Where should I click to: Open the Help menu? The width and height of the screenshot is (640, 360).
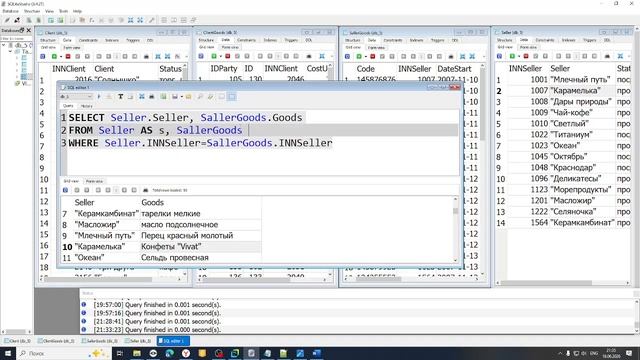[77, 11]
